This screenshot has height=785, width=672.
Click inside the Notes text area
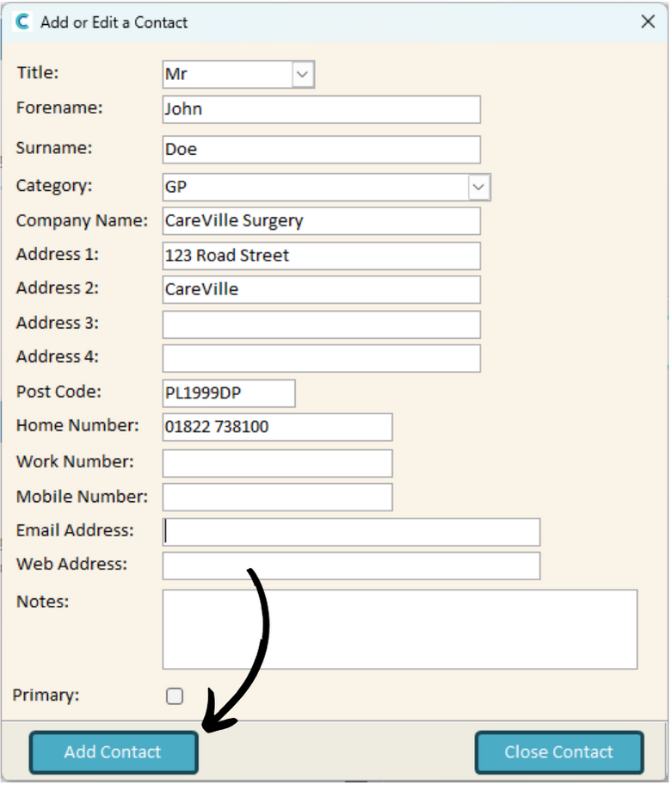click(x=400, y=629)
